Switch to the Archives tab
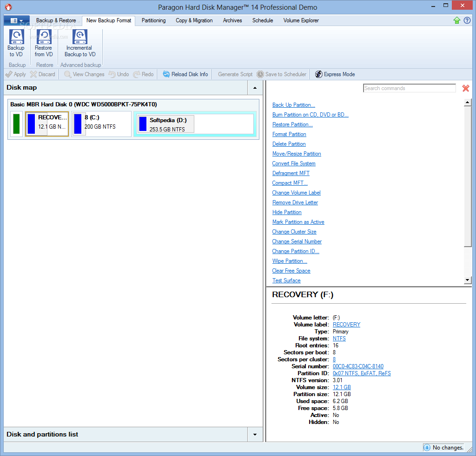Image resolution: width=476 pixels, height=456 pixels. pos(232,20)
